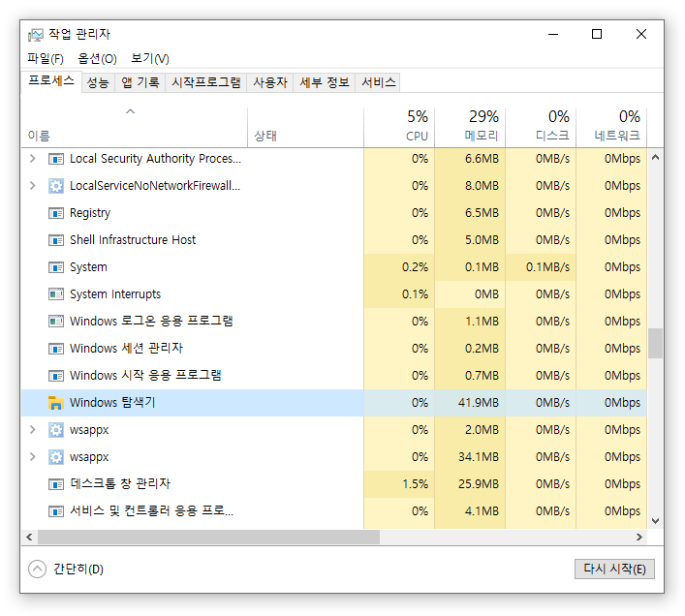685x616 pixels.
Task: Click the 41.9MB memory value
Action: pyautogui.click(x=479, y=403)
